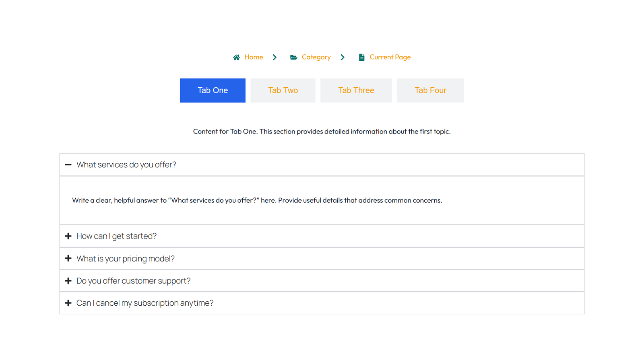
Task: Expand 'What is your pricing model?' question
Action: [126, 258]
